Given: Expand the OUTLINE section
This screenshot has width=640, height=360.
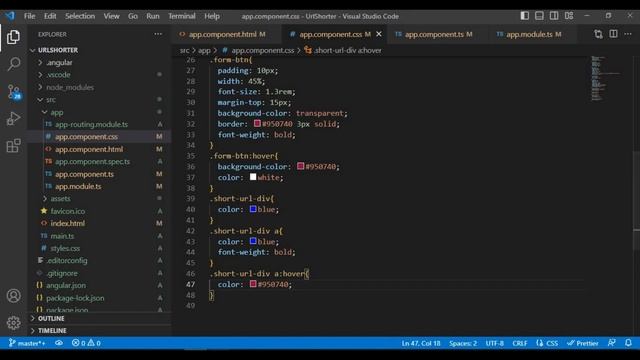Looking at the screenshot, I should [x=99, y=318].
